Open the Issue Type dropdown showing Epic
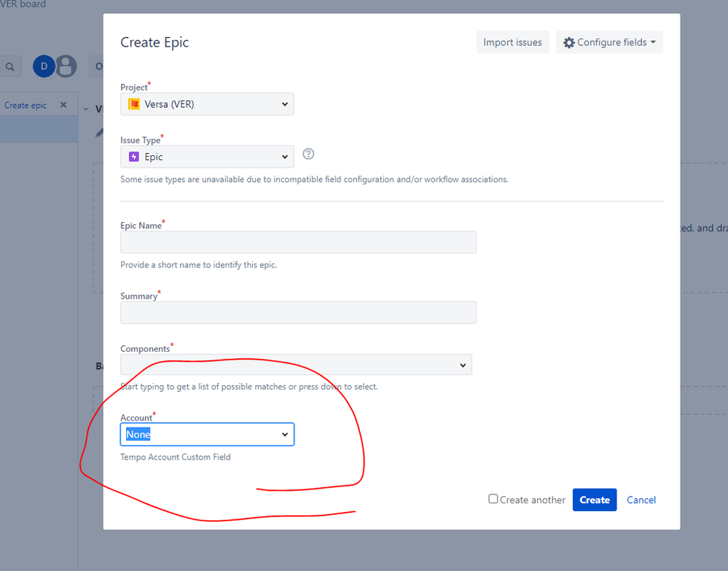The height and width of the screenshot is (571, 728). tap(207, 157)
